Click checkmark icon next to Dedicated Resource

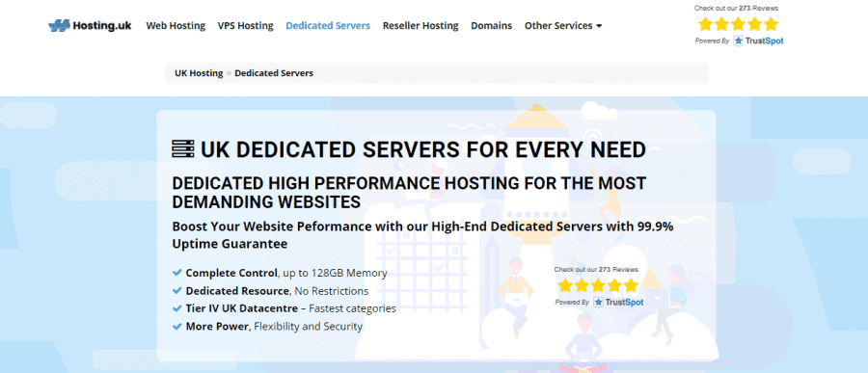tap(177, 290)
